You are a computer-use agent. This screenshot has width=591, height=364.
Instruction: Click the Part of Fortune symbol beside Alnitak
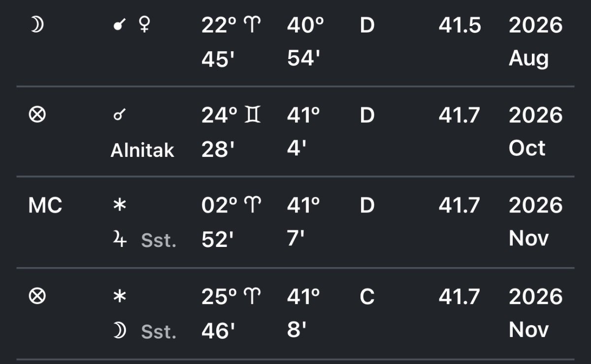38,115
